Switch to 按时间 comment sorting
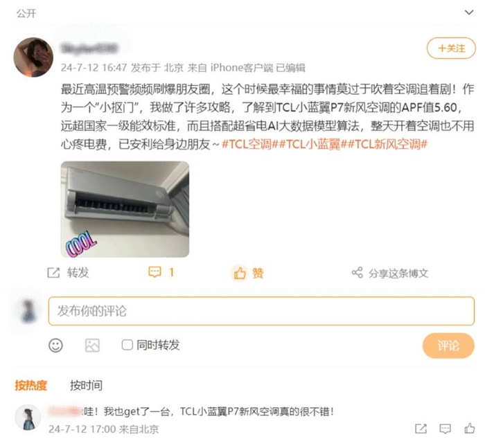This screenshot has height=448, width=485. (x=86, y=386)
